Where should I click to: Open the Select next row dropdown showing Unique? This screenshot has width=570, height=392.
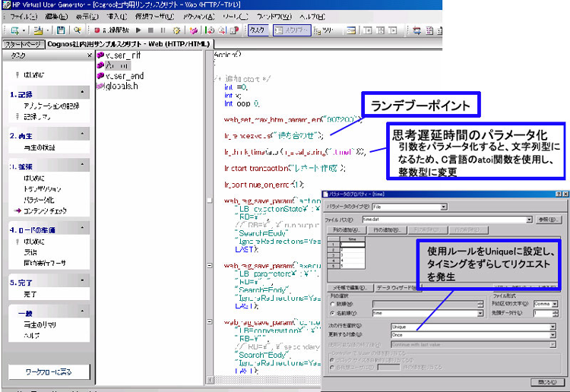point(473,327)
